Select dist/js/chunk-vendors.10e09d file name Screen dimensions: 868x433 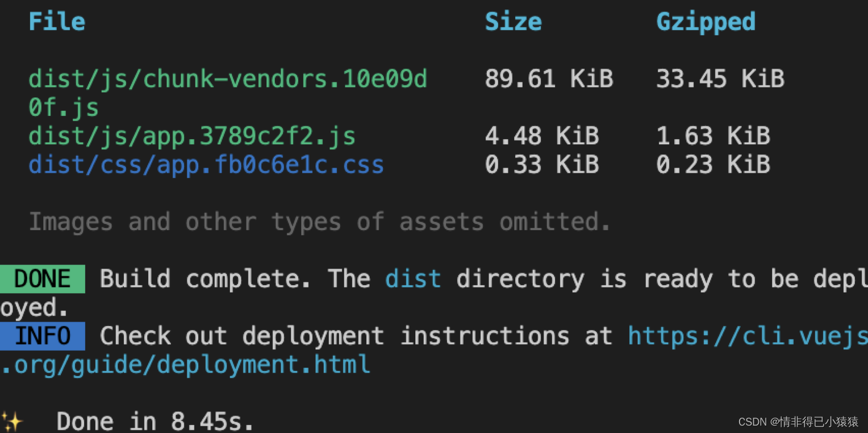coord(228,79)
